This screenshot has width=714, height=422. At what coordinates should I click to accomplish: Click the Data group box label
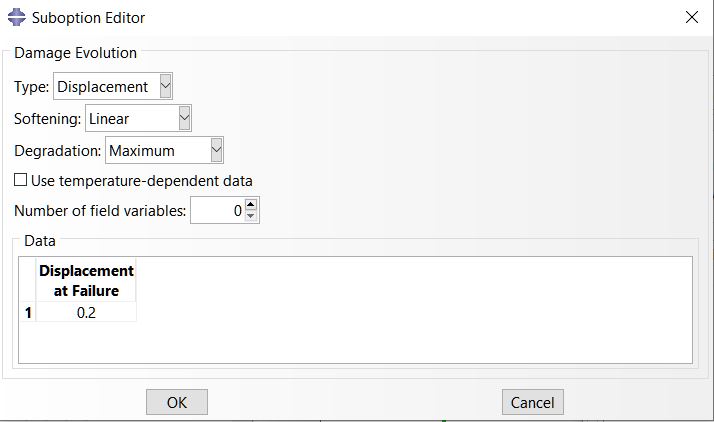tap(41, 241)
